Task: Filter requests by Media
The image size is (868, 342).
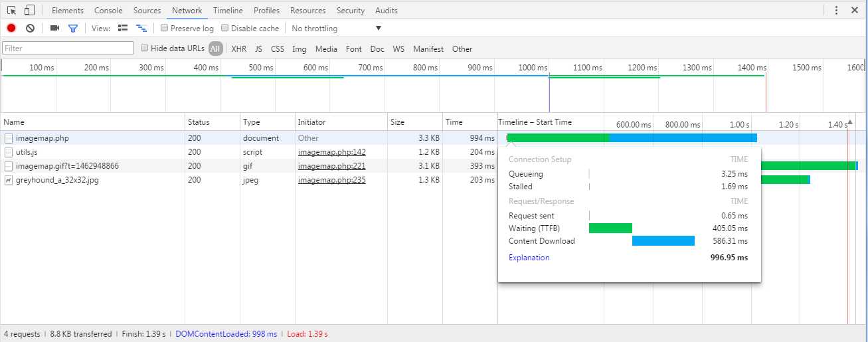Action: 326,48
